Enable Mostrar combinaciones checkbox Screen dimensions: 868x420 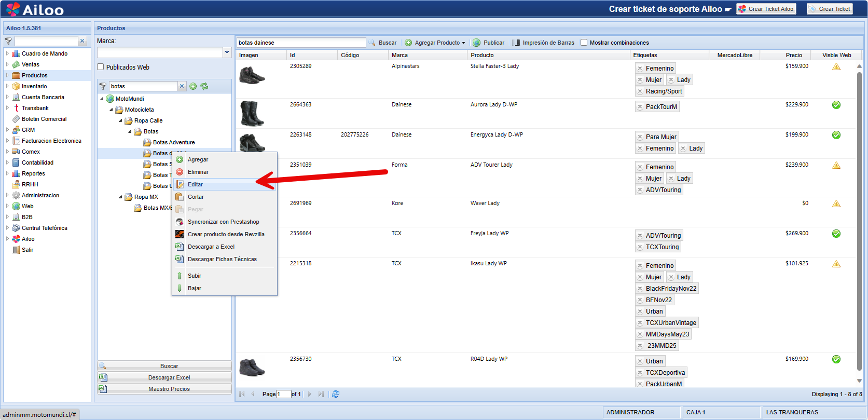tap(584, 43)
